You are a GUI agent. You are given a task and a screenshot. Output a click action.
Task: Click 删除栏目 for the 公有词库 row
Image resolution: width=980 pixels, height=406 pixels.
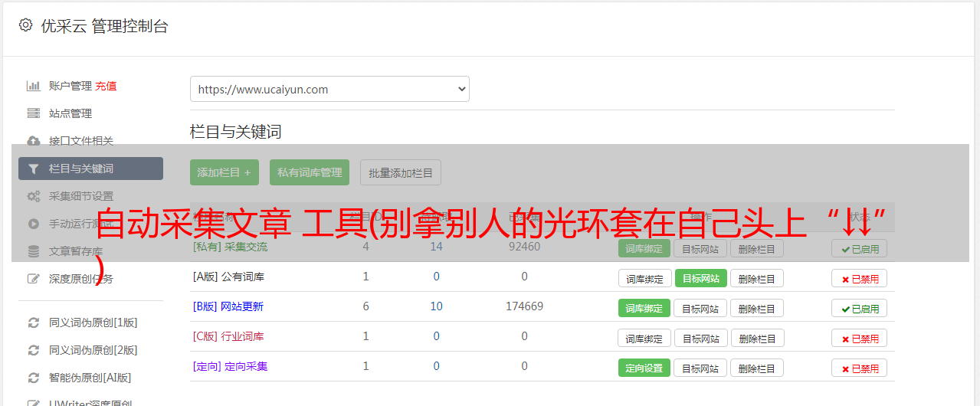(x=757, y=278)
